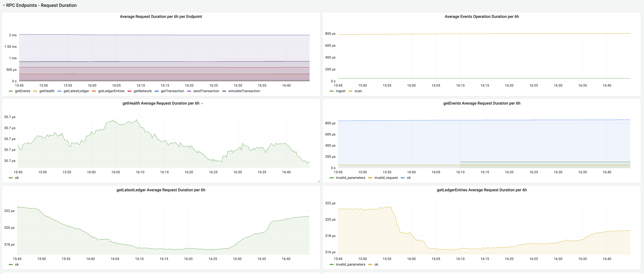Collapse the RPC Endpoints - Request Duration row
Screen dimensions: 644x274
click(x=4, y=5)
